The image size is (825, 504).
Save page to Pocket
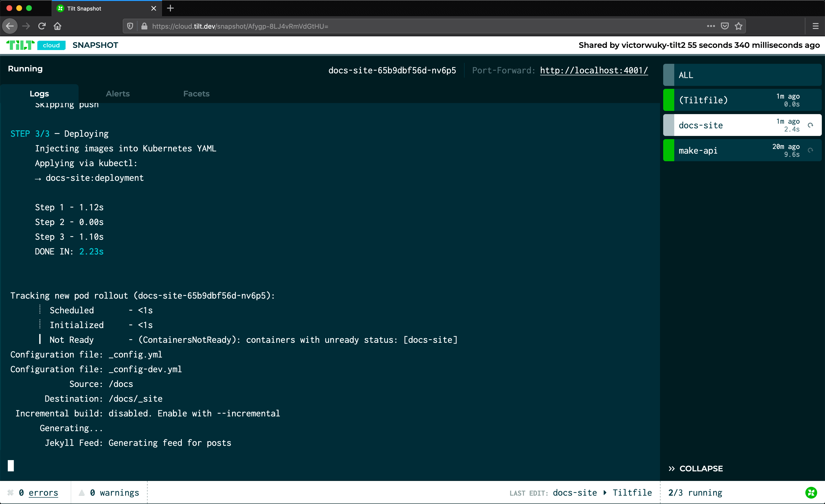(x=725, y=26)
